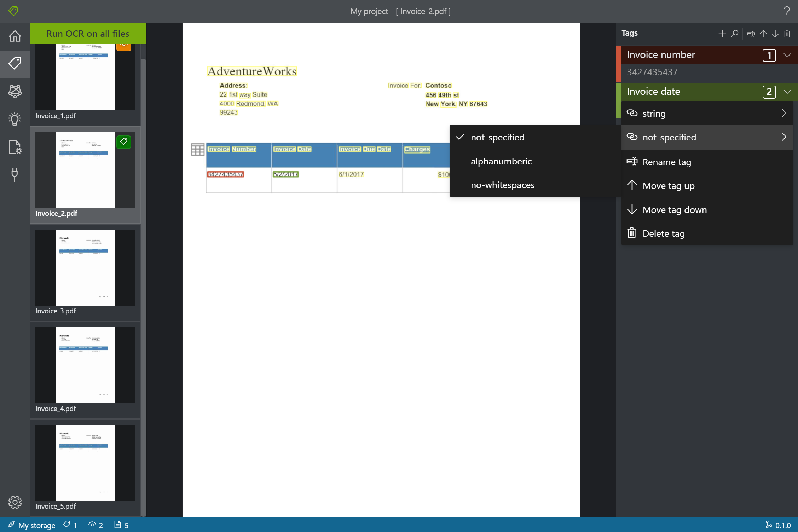Collapse the Invoice number tag chevron
The image size is (798, 532).
[x=787, y=55]
